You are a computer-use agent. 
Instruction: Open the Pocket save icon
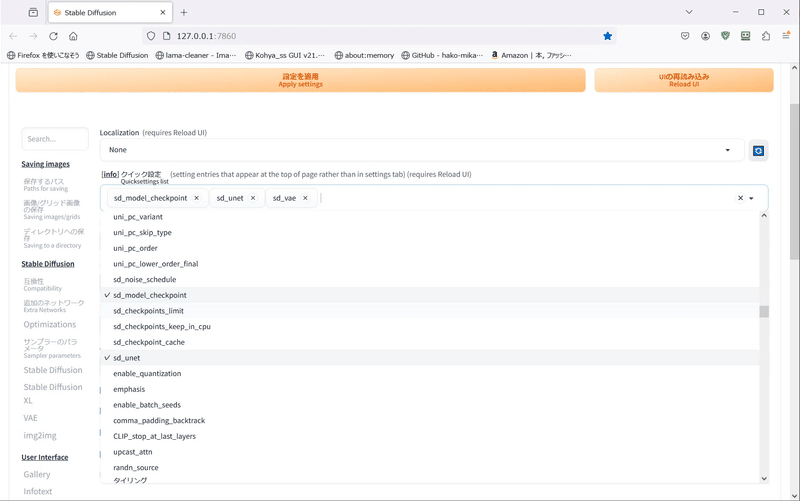click(x=685, y=36)
